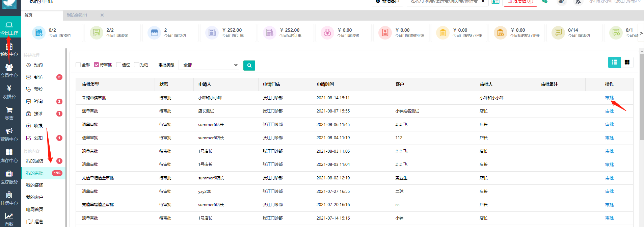644x227 pixels.
Task: Open the 审批类型 dropdown
Action: [209, 65]
